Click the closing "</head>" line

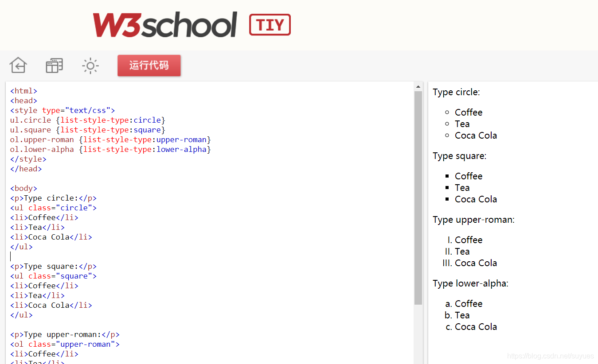(26, 169)
